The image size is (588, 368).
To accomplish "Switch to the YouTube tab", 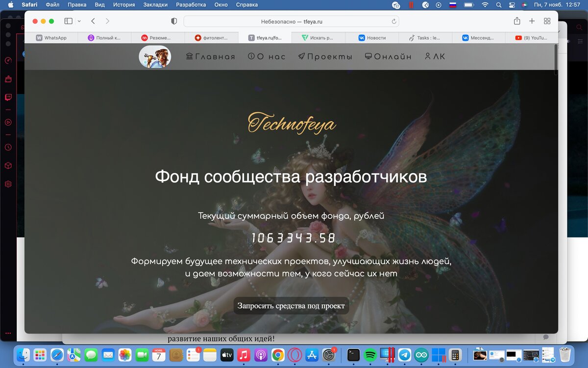I will pos(532,38).
